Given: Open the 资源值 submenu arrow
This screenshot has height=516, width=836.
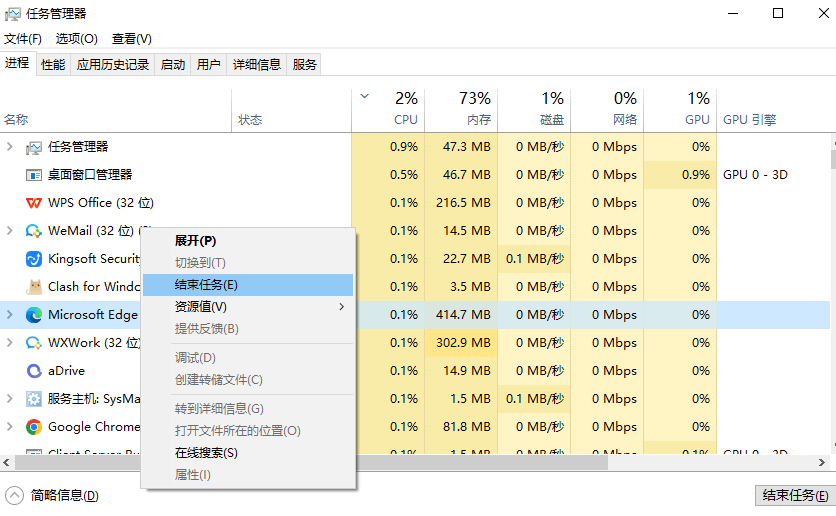Looking at the screenshot, I should 342,307.
